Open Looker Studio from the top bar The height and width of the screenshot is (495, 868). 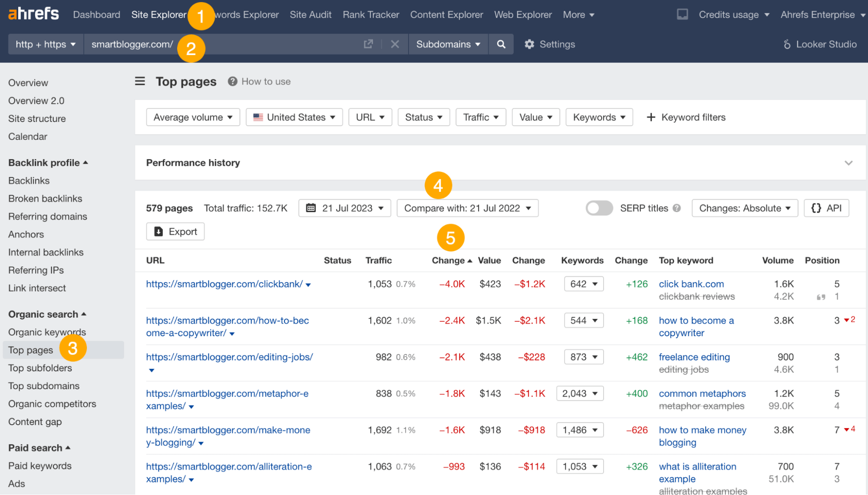coord(820,44)
